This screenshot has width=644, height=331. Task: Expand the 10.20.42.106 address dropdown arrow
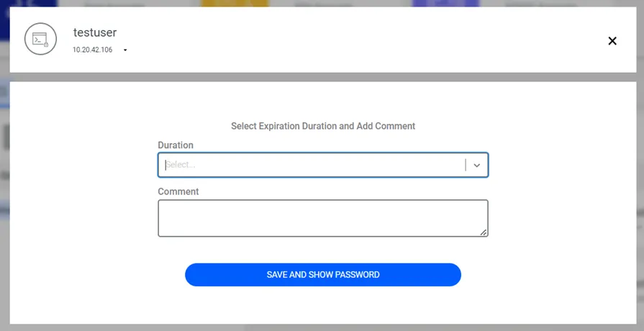(125, 50)
